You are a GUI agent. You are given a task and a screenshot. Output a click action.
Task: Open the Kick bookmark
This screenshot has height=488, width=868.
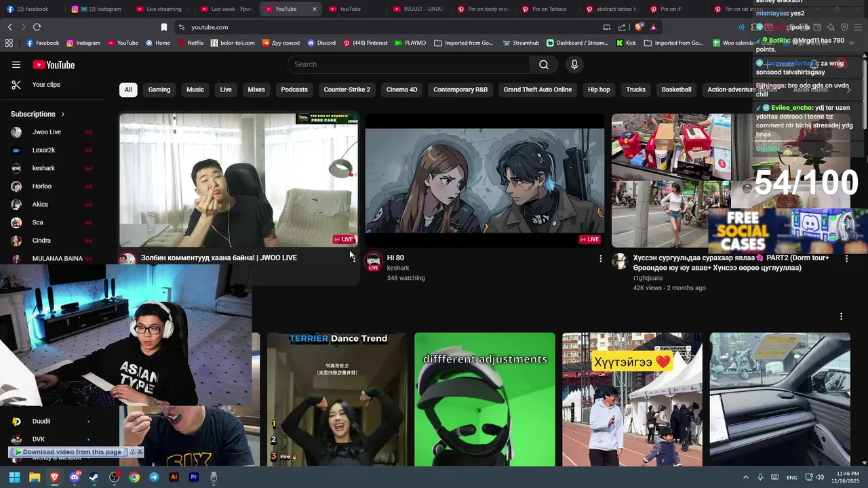(x=626, y=43)
